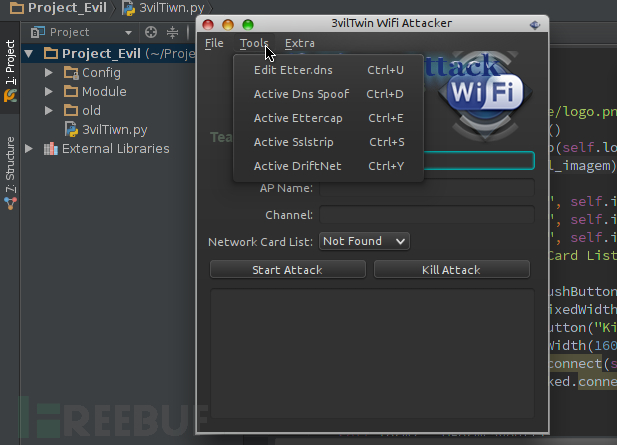
Task: Select Active Dns Spoof menu entry
Action: click(329, 94)
